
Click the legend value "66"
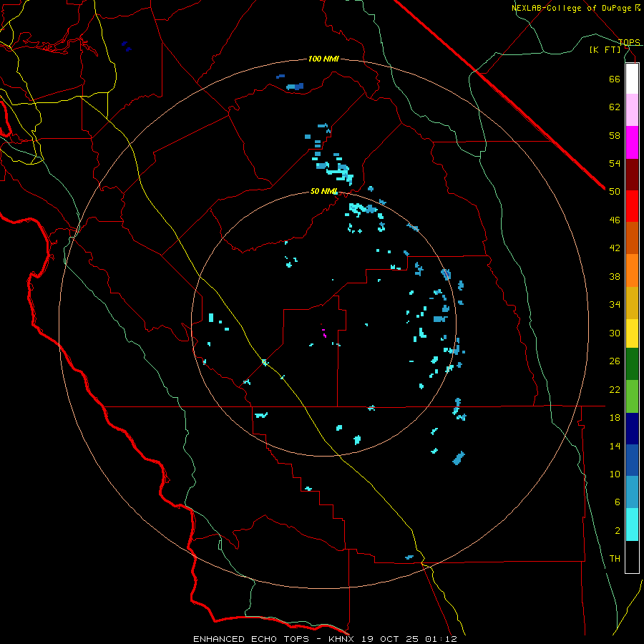point(615,79)
